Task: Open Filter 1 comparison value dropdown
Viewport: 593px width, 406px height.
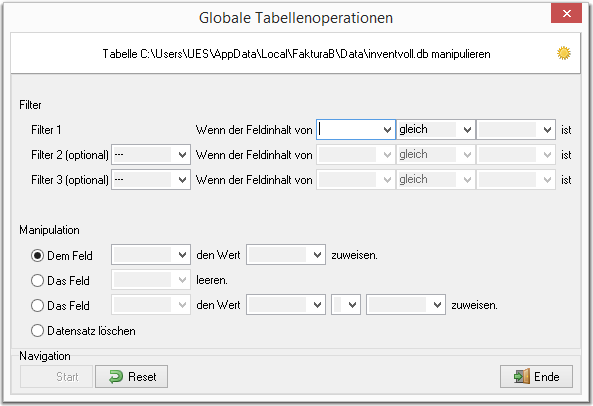Action: click(x=547, y=130)
